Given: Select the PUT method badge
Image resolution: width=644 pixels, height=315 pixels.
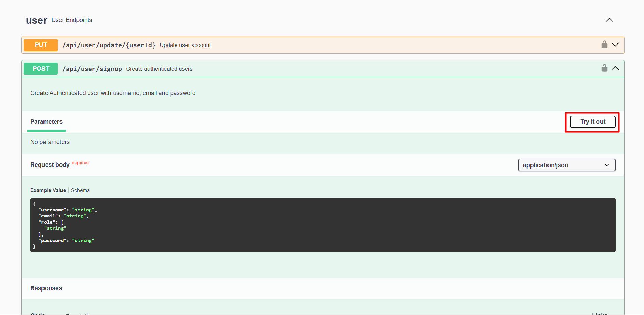Looking at the screenshot, I should point(40,45).
